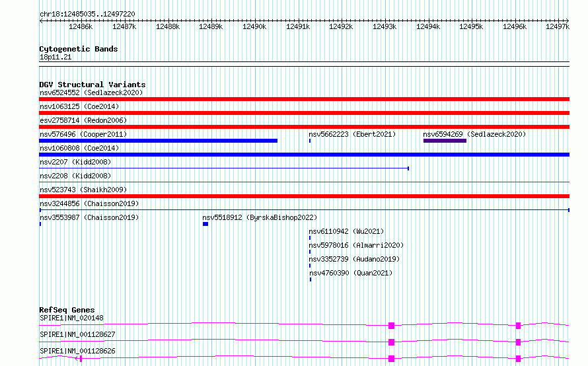Click the nsv5518912 (ByrskaBishop2022) variant label
The width and height of the screenshot is (588, 366).
point(260,217)
